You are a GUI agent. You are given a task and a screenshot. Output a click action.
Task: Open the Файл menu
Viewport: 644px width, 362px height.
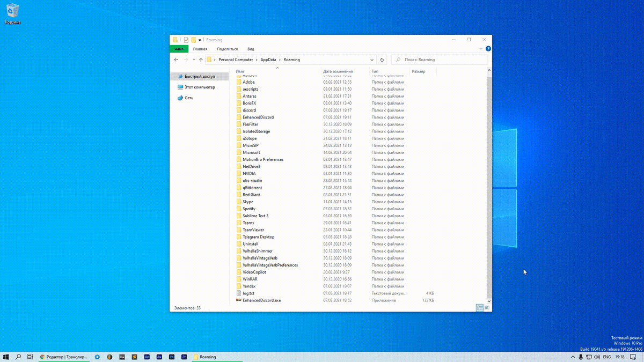pyautogui.click(x=178, y=48)
